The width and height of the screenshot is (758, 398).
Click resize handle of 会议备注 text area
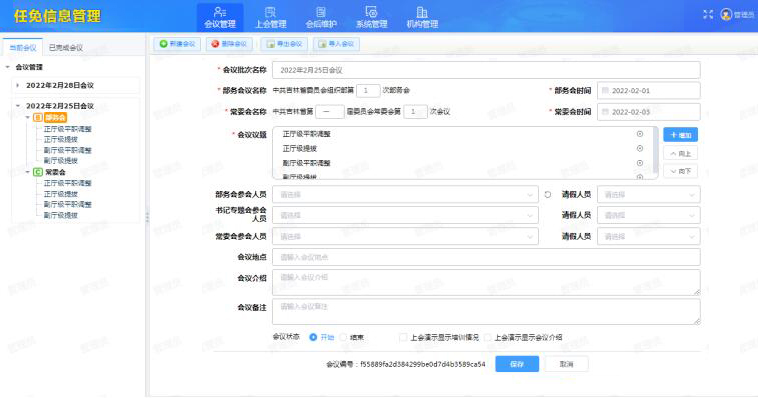coord(697,322)
